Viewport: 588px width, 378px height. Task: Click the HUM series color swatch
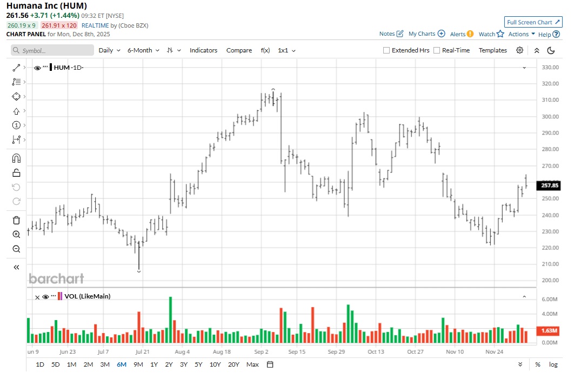coord(51,68)
